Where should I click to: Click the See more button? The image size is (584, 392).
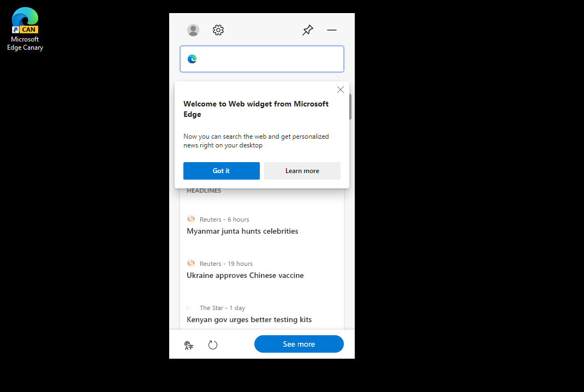299,344
